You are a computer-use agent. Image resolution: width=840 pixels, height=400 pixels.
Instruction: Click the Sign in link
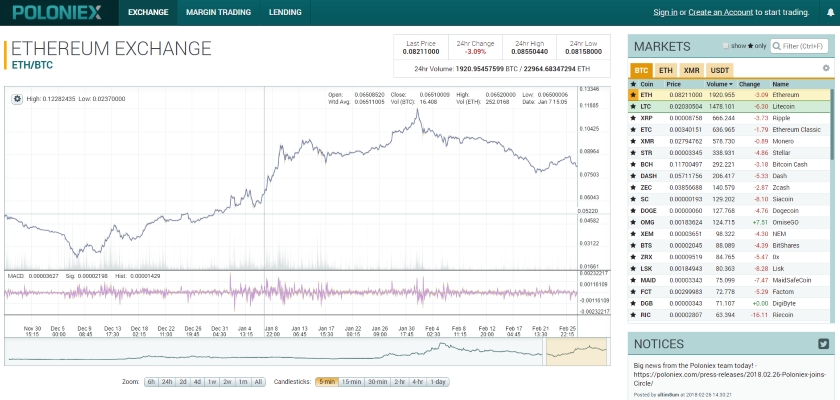(x=665, y=12)
